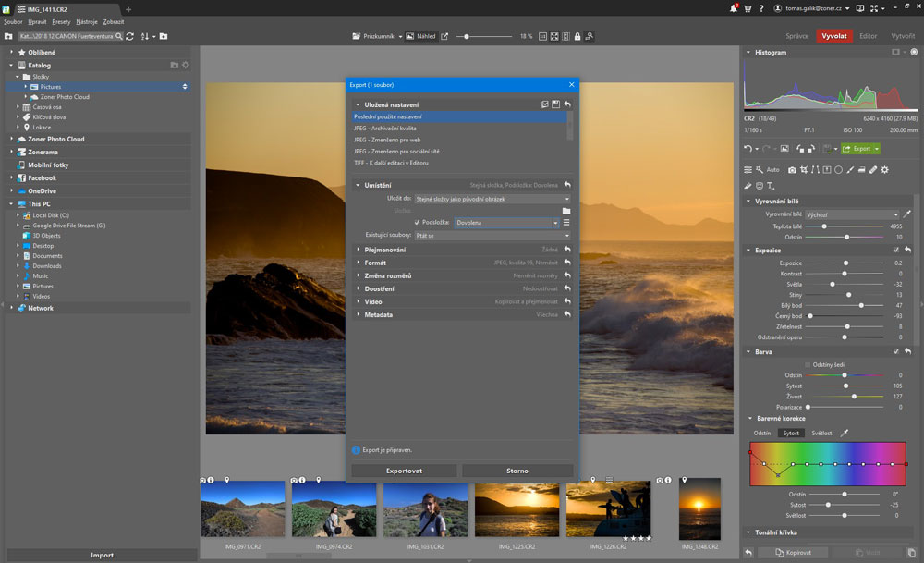Open the Existující soubory dropdown
The image size is (924, 563).
(492, 235)
